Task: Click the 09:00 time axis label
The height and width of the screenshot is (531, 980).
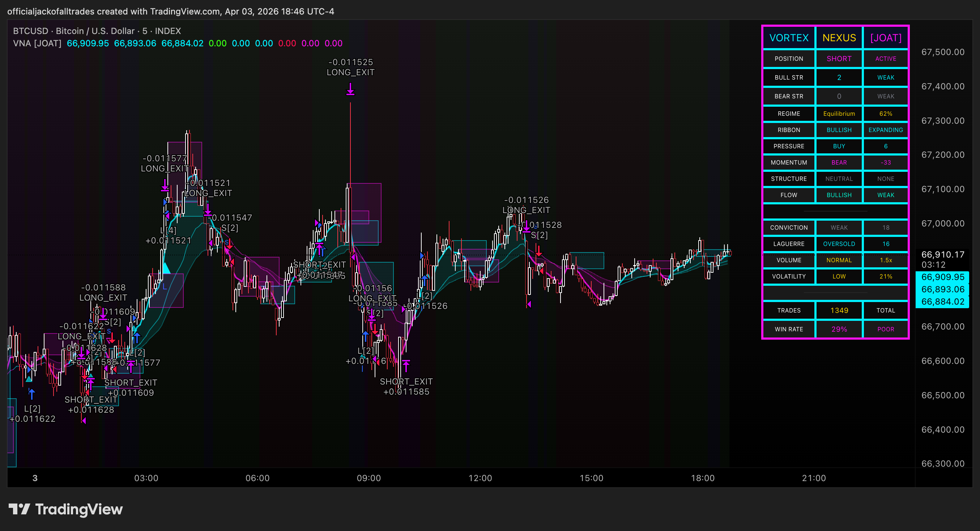Action: coord(368,478)
